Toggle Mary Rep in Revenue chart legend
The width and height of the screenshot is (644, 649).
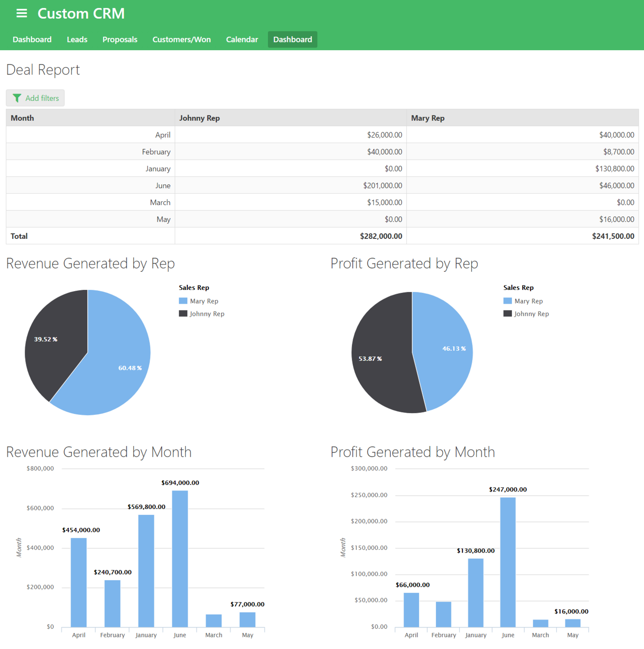(204, 301)
